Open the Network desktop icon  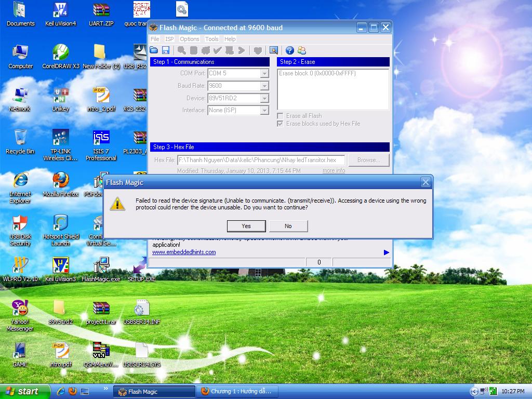(x=20, y=99)
